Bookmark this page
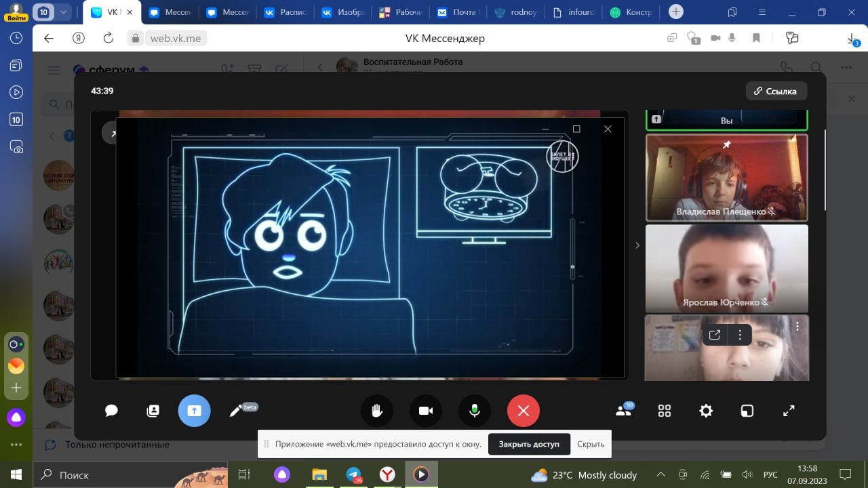 tap(757, 39)
